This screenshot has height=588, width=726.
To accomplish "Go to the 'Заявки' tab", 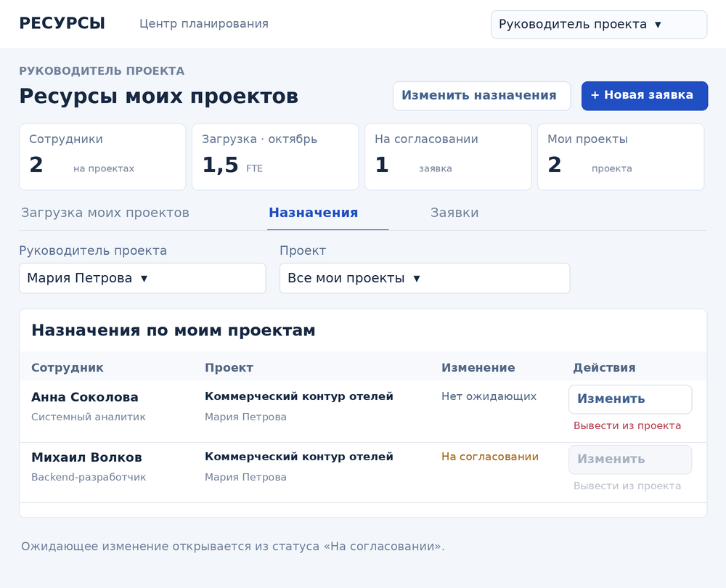I will pos(454,213).
